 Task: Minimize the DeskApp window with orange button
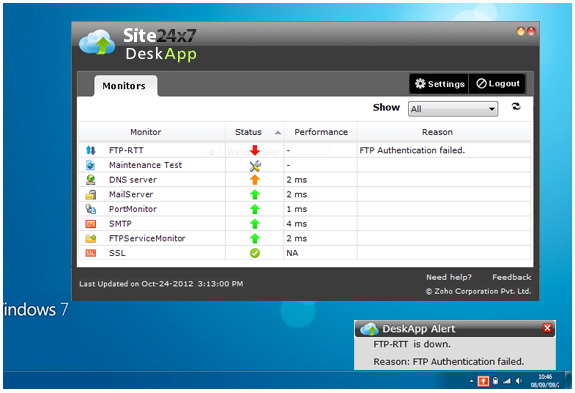coord(521,32)
